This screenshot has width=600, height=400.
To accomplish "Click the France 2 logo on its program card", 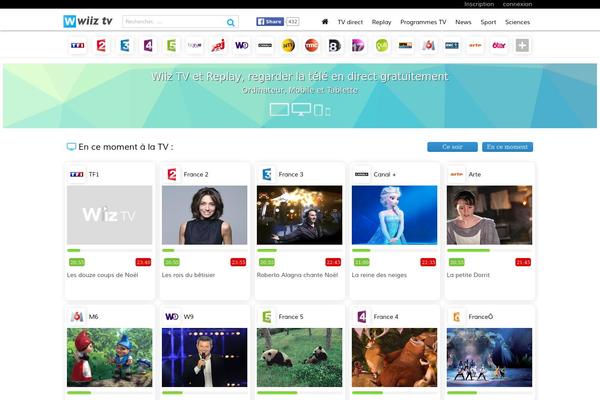I will coord(172,174).
